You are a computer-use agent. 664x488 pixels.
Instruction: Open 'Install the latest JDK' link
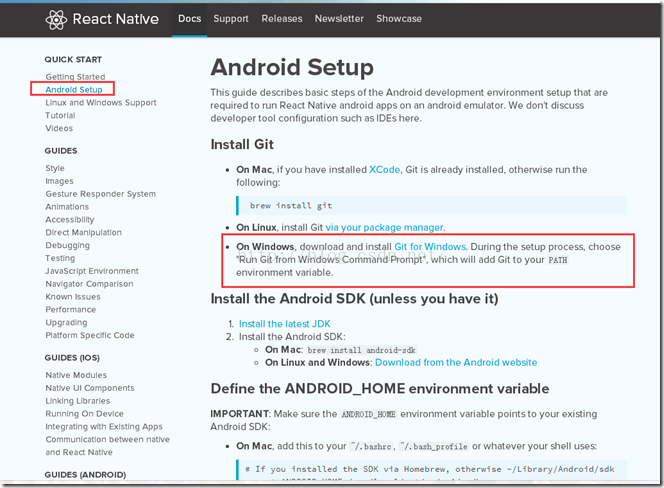[x=285, y=324]
